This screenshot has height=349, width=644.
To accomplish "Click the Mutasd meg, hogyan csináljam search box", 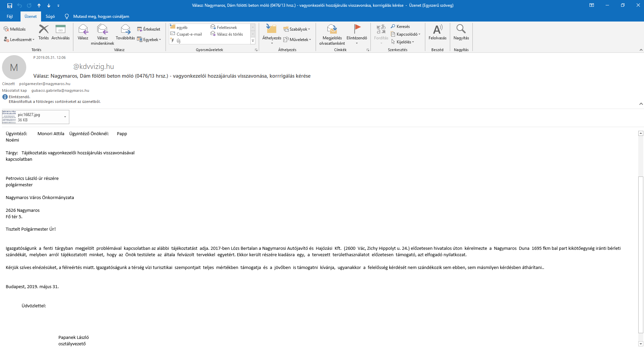I will pyautogui.click(x=101, y=16).
